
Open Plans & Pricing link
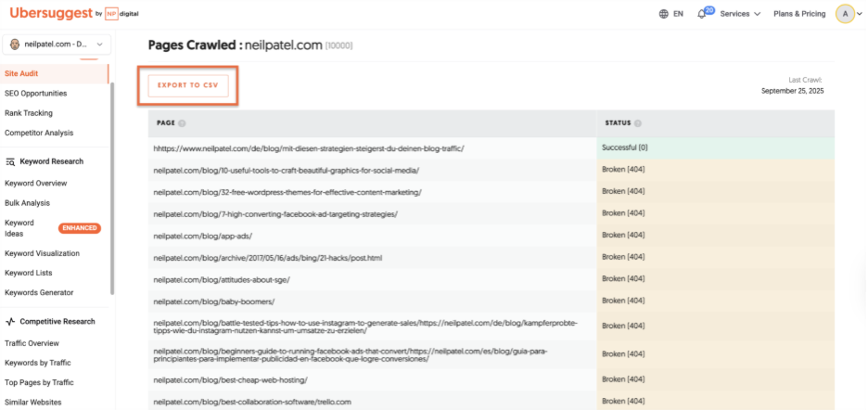[799, 14]
